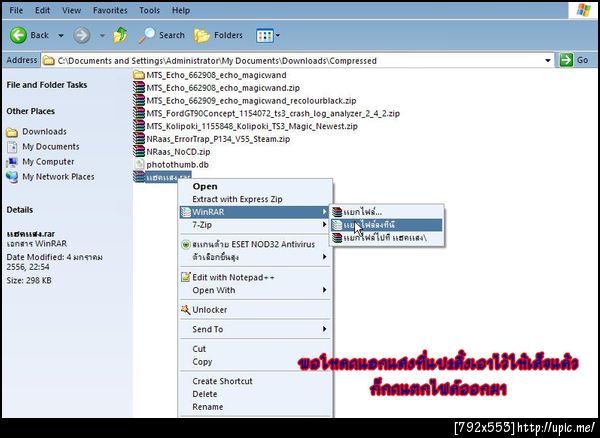Click the file name NRaas_NoCD.zip
The image size is (600, 438).
[x=178, y=152]
